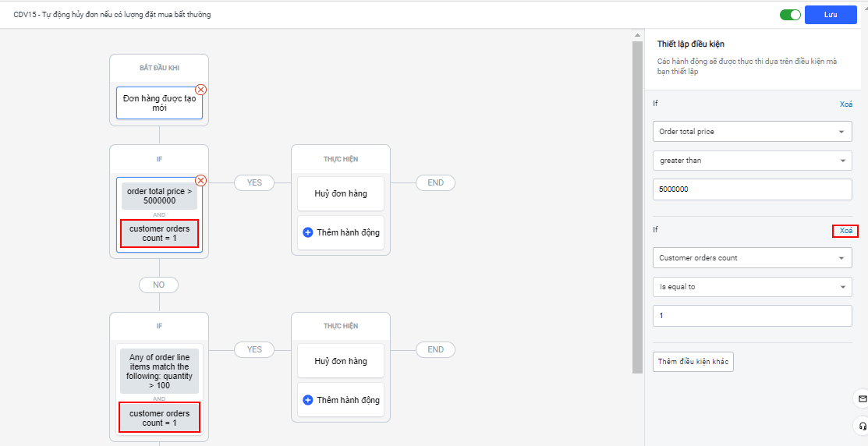This screenshot has height=446, width=868.
Task: Select 'quantity > 100' line items condition
Action: [159, 371]
